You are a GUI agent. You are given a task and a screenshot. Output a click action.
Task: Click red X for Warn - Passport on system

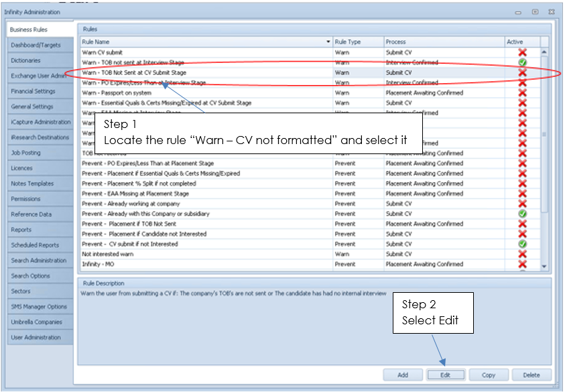(x=522, y=93)
